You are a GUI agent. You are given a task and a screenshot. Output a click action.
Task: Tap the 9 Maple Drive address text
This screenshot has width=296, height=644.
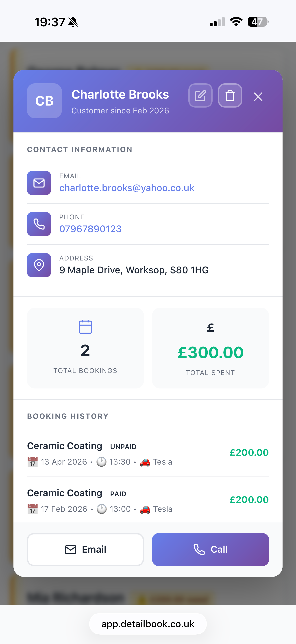pos(134,270)
